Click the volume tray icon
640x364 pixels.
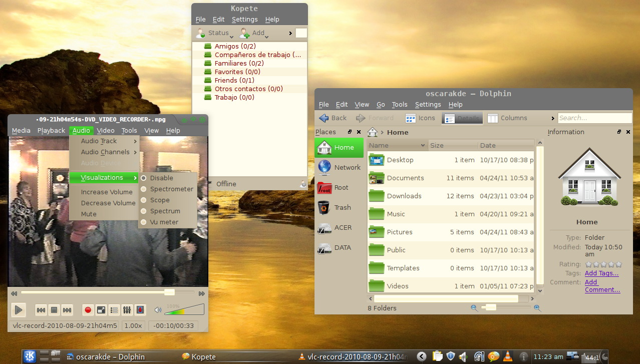[463, 356]
